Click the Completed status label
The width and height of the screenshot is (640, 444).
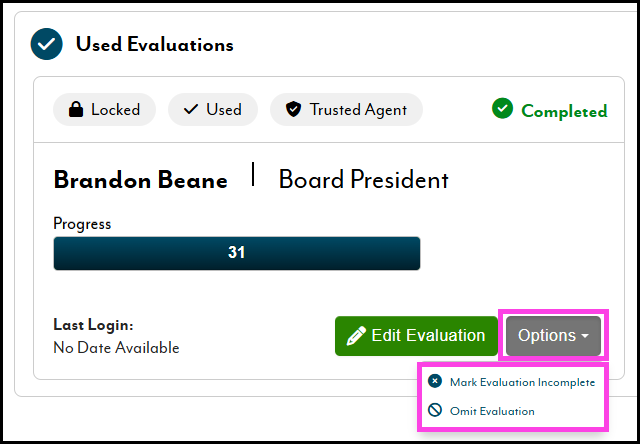coord(563,110)
